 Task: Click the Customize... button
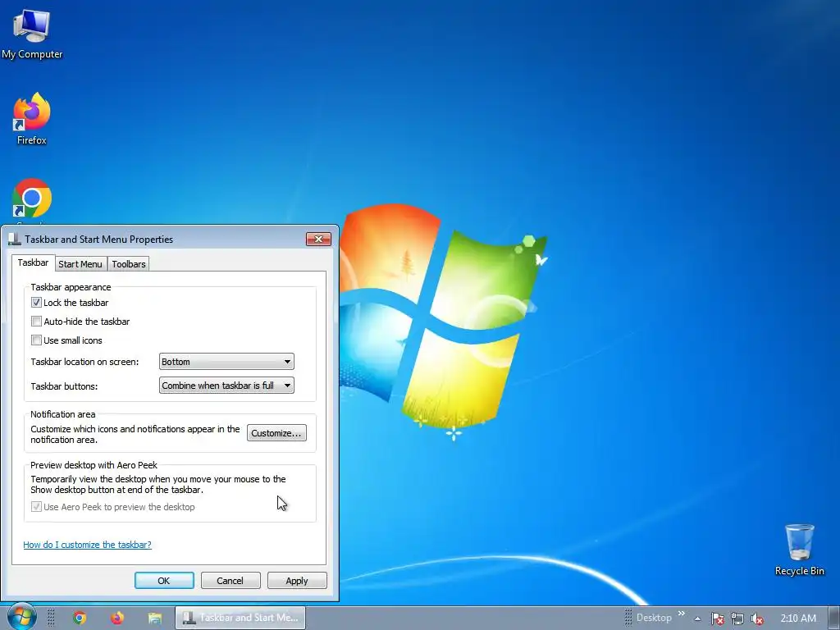(x=276, y=433)
